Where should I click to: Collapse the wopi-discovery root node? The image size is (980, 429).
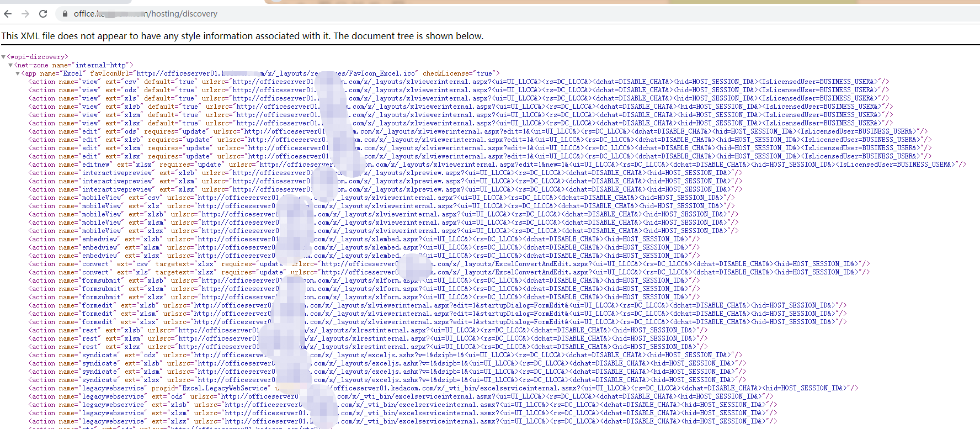coord(3,57)
